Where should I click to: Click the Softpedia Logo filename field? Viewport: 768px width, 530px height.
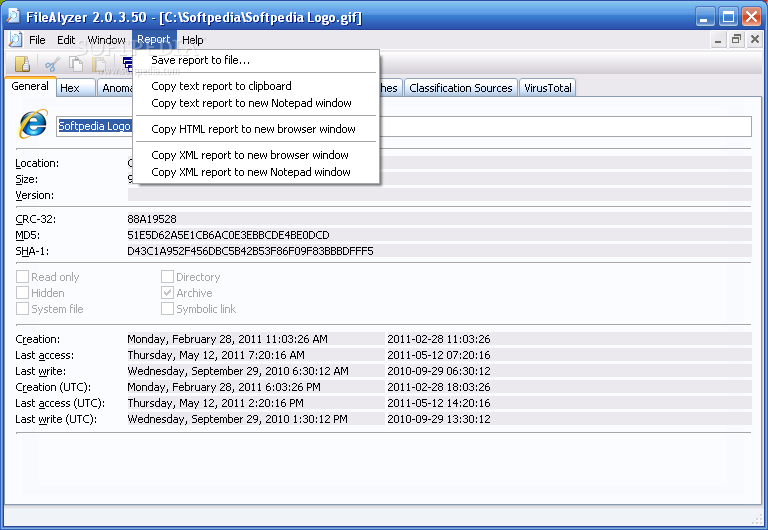(x=404, y=126)
